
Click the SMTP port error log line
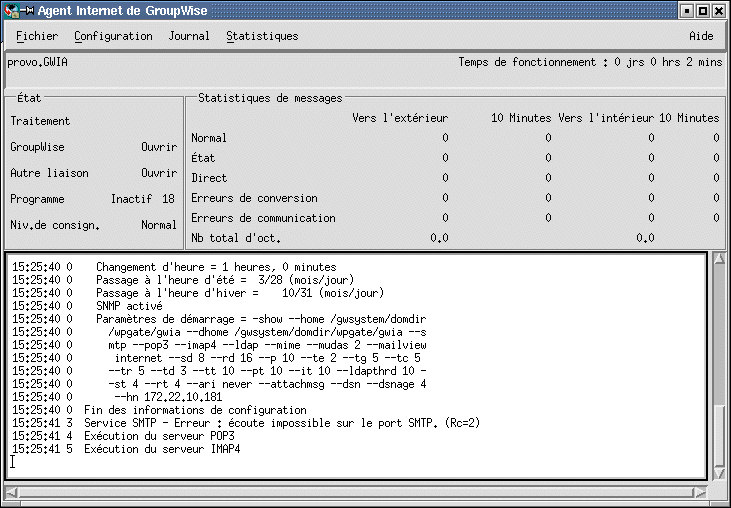(246, 423)
